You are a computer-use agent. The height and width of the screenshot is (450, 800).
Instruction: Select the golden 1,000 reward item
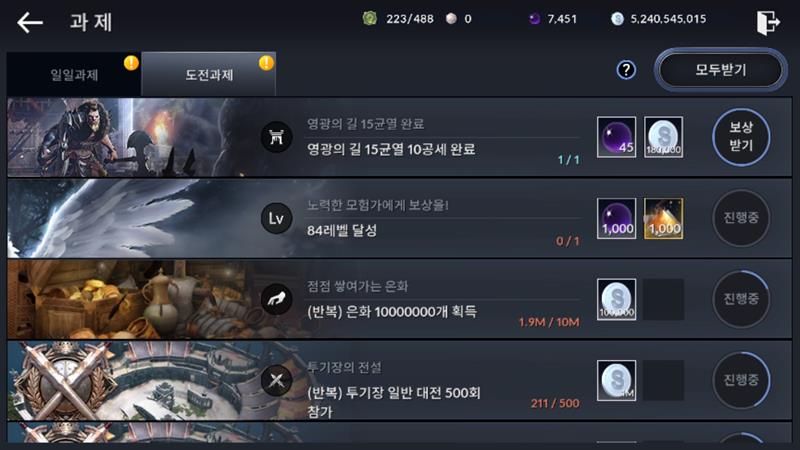coord(663,218)
